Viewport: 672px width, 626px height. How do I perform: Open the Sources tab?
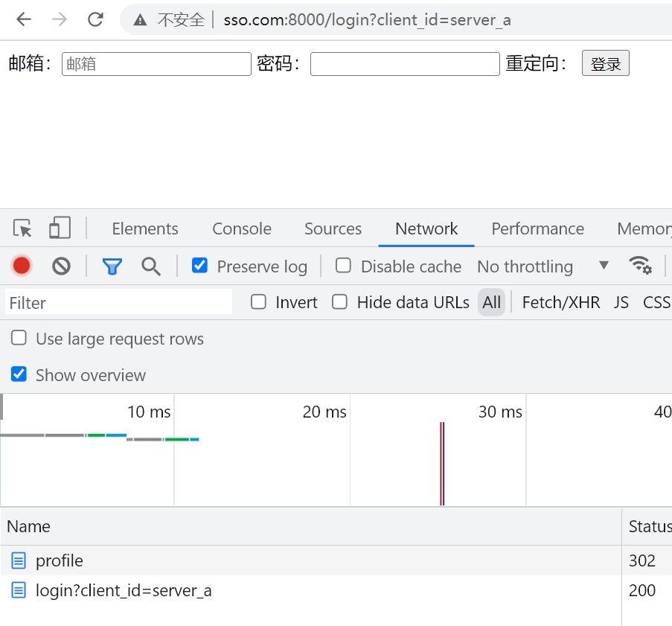pyautogui.click(x=333, y=229)
